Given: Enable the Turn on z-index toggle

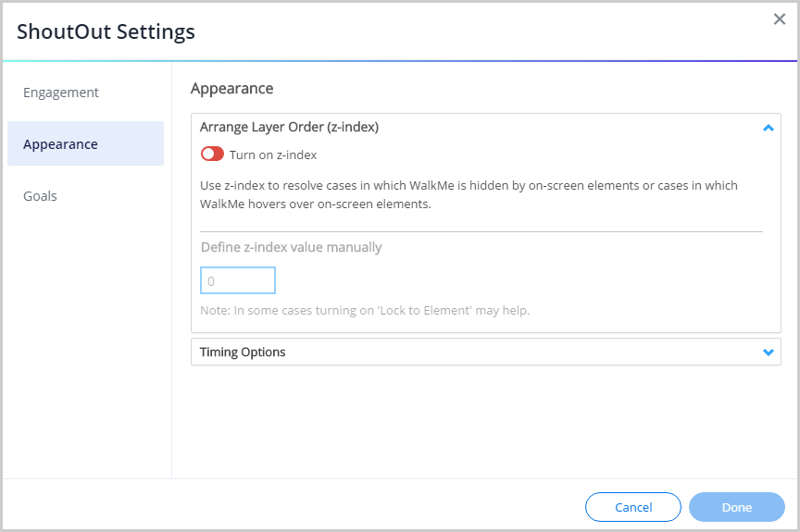Looking at the screenshot, I should [x=212, y=155].
